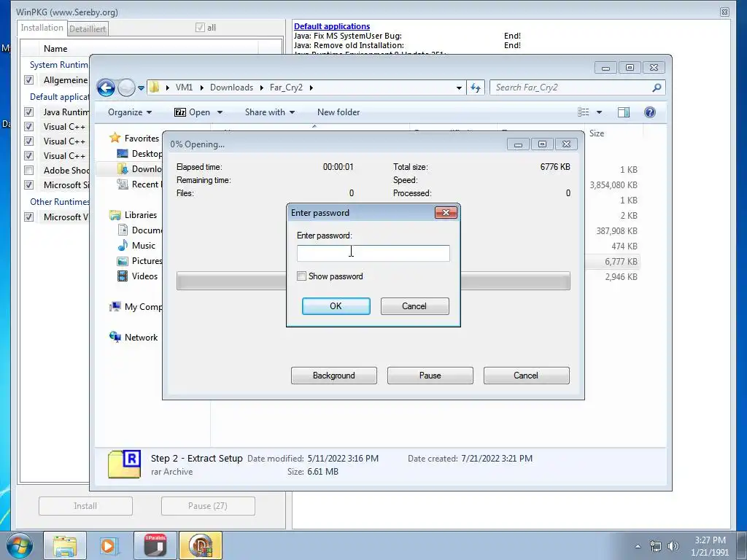Click the WinPKG taskbar icon
This screenshot has width=747, height=560.
coord(201,545)
